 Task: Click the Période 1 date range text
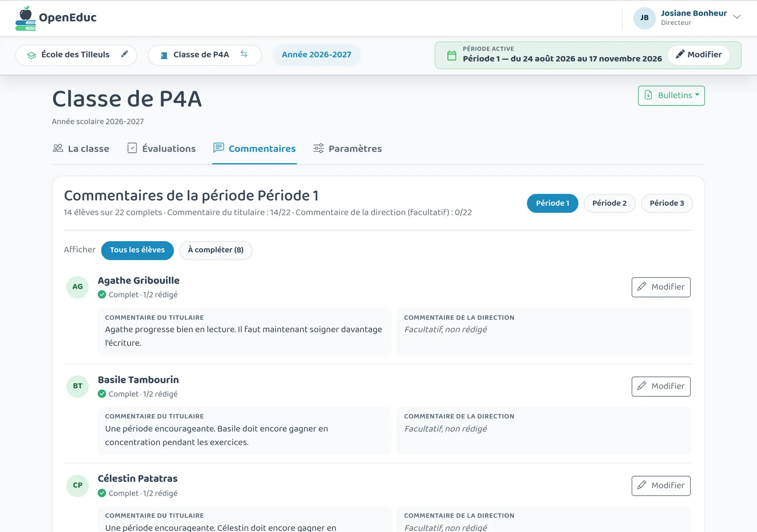coord(563,59)
